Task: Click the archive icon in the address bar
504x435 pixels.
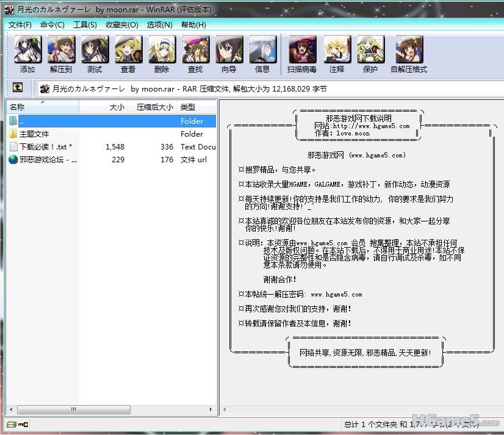Action: (x=45, y=88)
